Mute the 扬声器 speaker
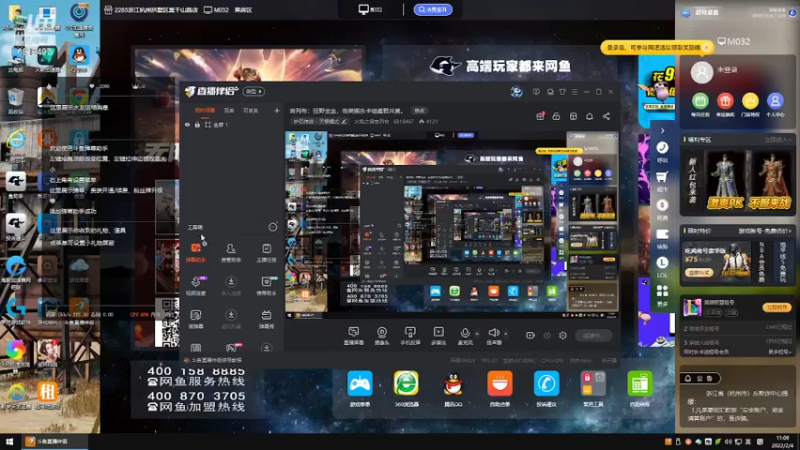 (493, 336)
